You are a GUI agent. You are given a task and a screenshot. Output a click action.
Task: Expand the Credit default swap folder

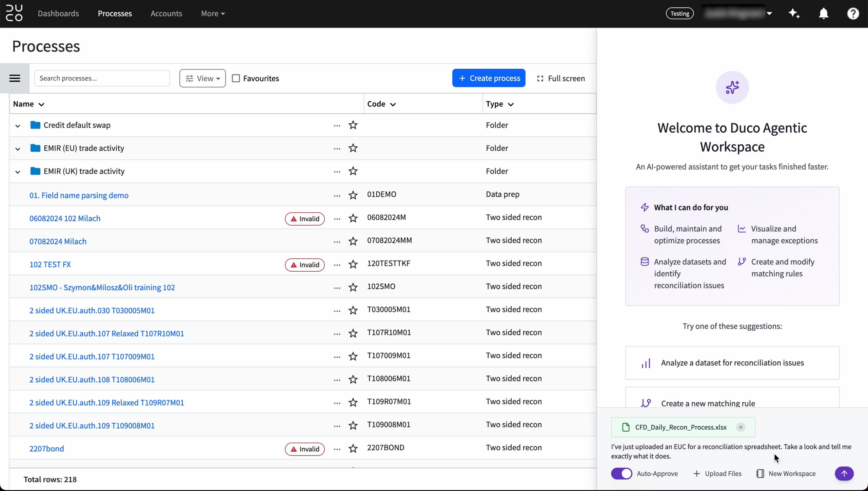pyautogui.click(x=18, y=126)
